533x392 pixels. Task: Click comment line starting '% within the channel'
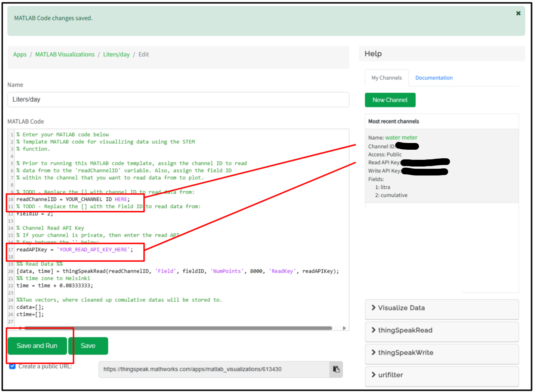pyautogui.click(x=110, y=178)
